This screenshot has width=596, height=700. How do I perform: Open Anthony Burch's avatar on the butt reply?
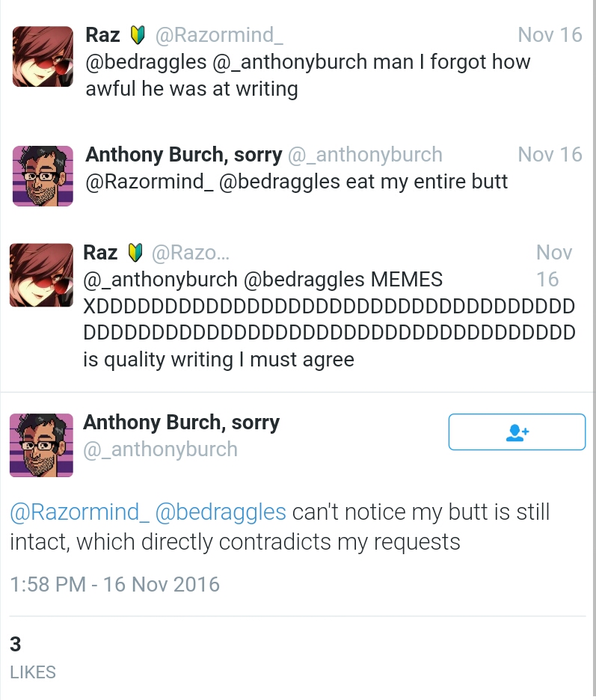pos(43,176)
